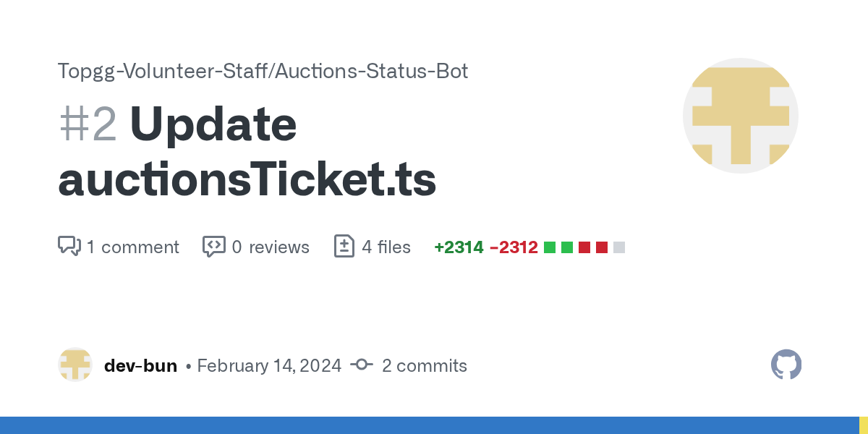
Task: Click the first green diffstat square
Action: tap(550, 247)
